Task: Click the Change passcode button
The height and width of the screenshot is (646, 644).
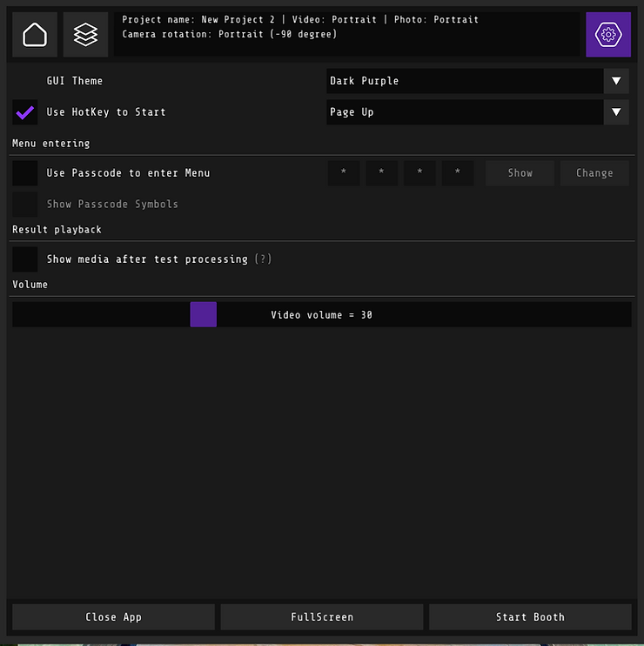Action: click(594, 173)
